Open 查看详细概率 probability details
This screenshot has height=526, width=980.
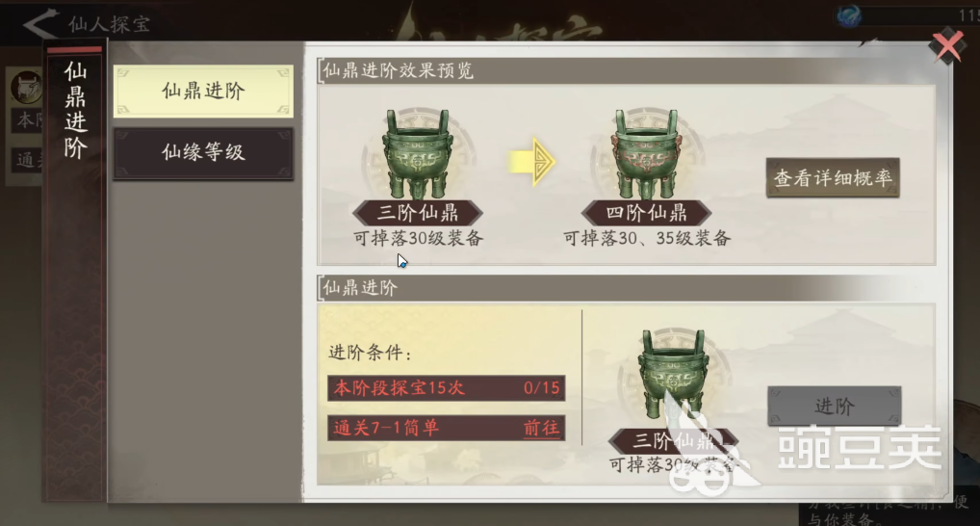click(833, 178)
